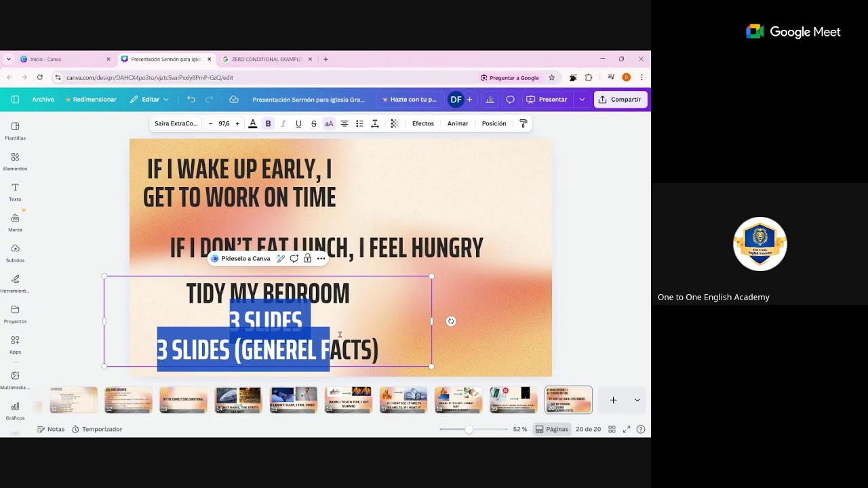This screenshot has width=868, height=488.
Task: Toggle the Páginas thumbnail view
Action: click(551, 429)
